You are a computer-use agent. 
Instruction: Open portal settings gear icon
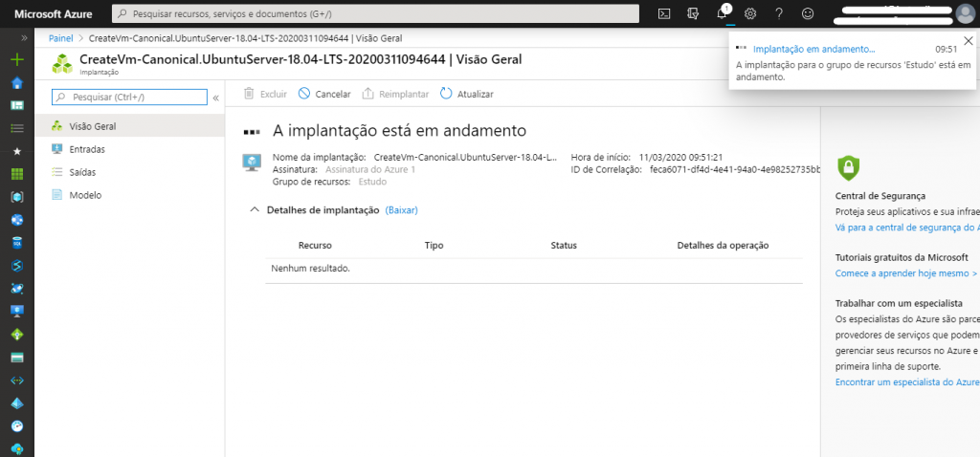tap(750, 13)
